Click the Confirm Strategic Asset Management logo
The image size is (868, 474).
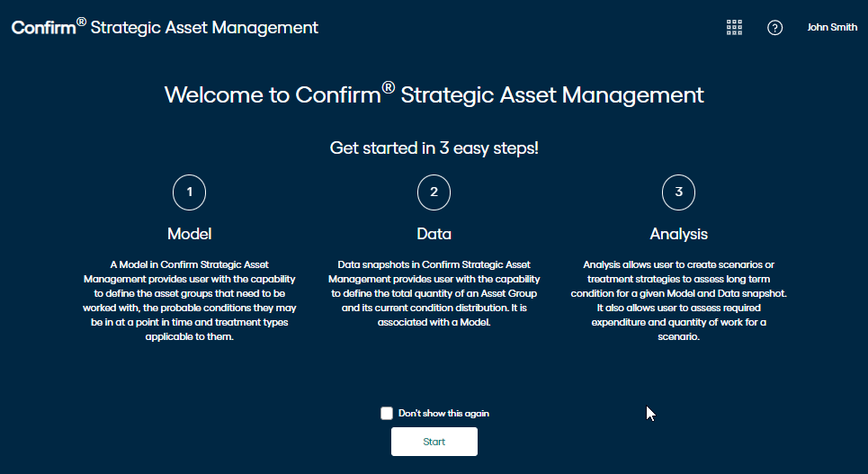tap(165, 27)
